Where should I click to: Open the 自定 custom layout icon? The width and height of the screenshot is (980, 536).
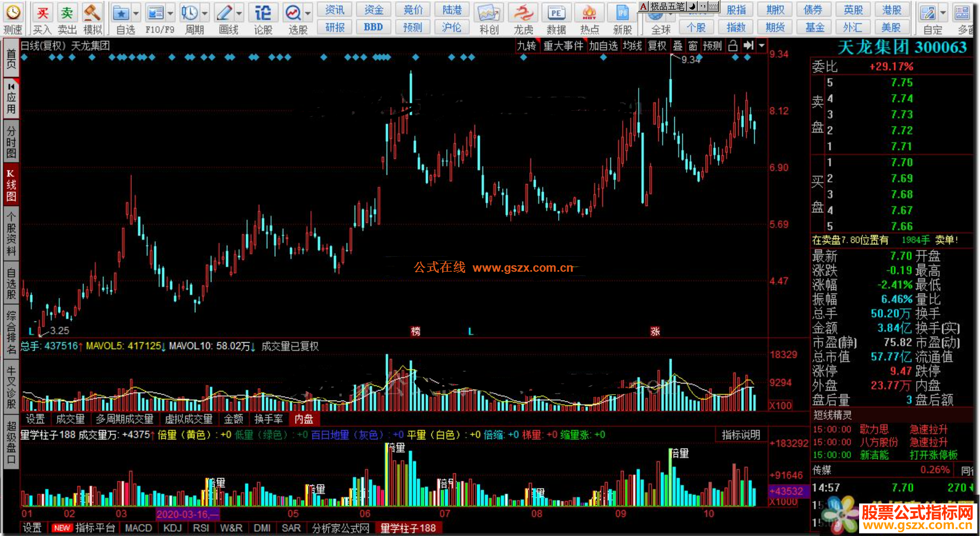pos(928,13)
